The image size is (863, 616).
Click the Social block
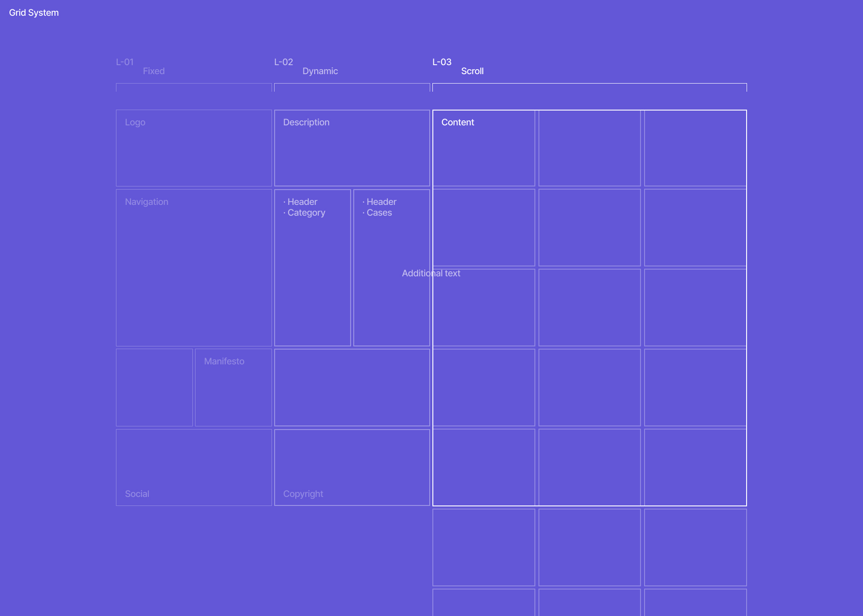click(194, 467)
